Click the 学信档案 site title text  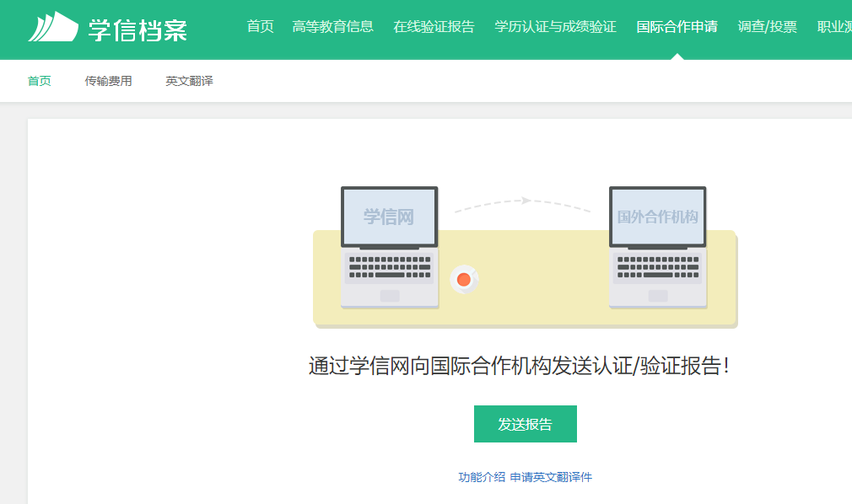tap(138, 29)
